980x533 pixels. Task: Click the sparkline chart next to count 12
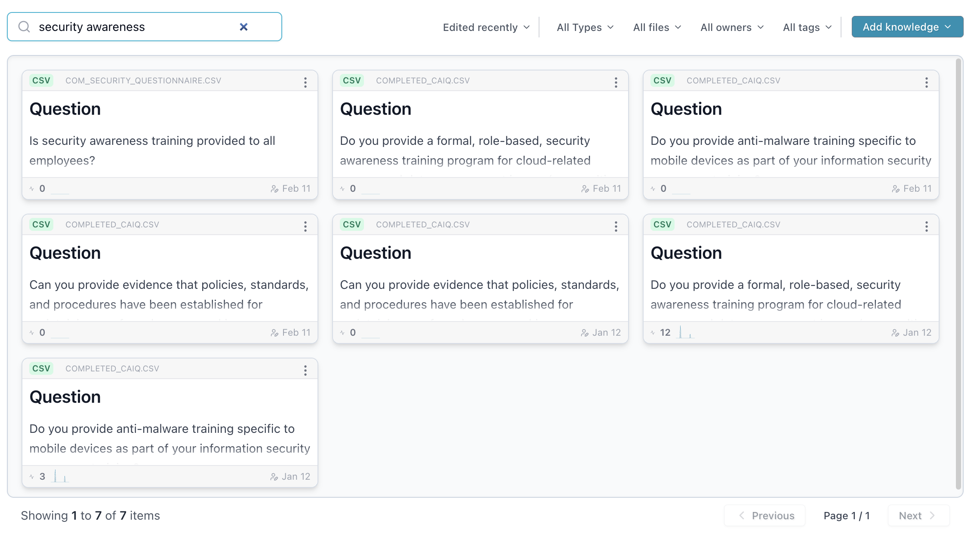point(685,333)
